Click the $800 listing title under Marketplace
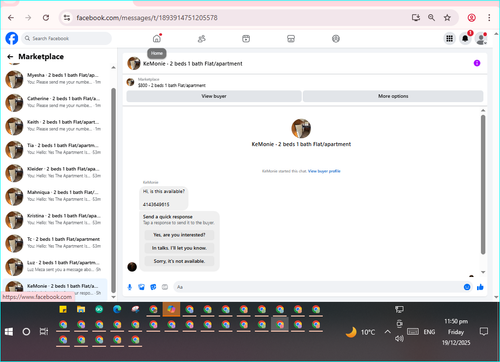500x362 pixels. point(172,85)
